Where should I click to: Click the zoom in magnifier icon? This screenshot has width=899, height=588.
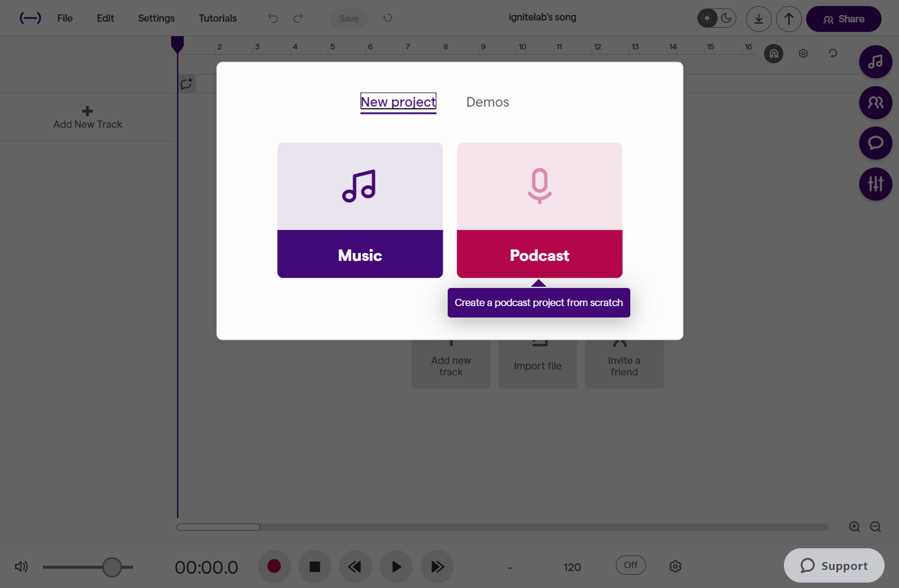pyautogui.click(x=854, y=527)
